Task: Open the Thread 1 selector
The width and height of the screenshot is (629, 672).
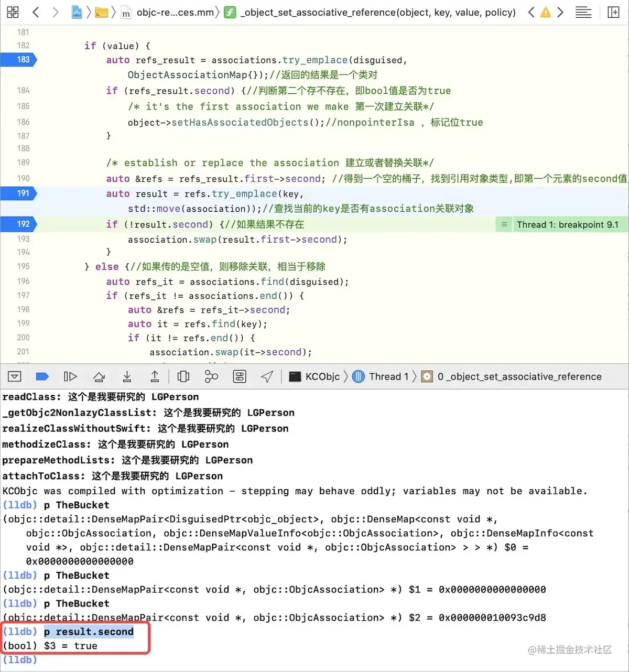Action: pyautogui.click(x=381, y=376)
